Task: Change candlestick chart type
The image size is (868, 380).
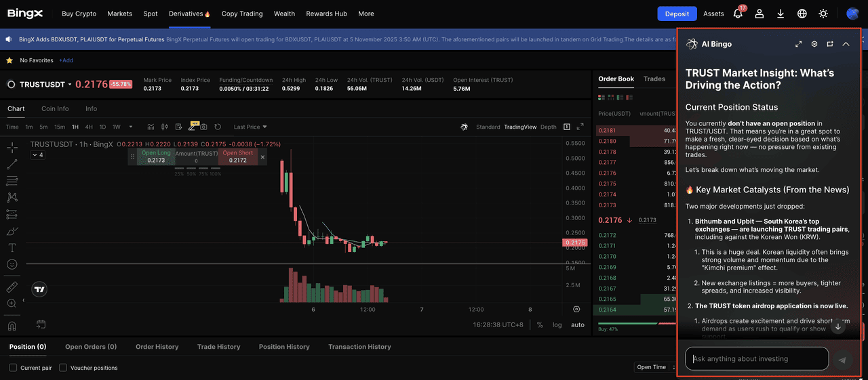Action: 165,127
